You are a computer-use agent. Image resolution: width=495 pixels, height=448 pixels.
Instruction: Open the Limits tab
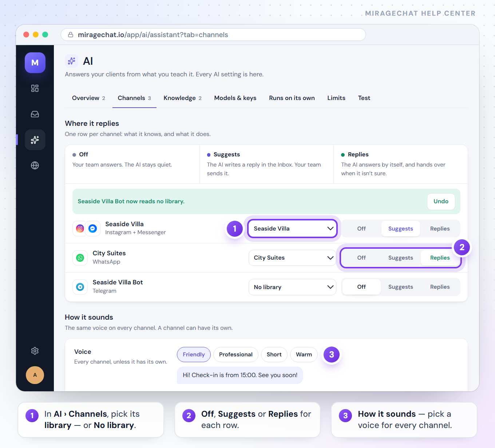[x=336, y=98]
